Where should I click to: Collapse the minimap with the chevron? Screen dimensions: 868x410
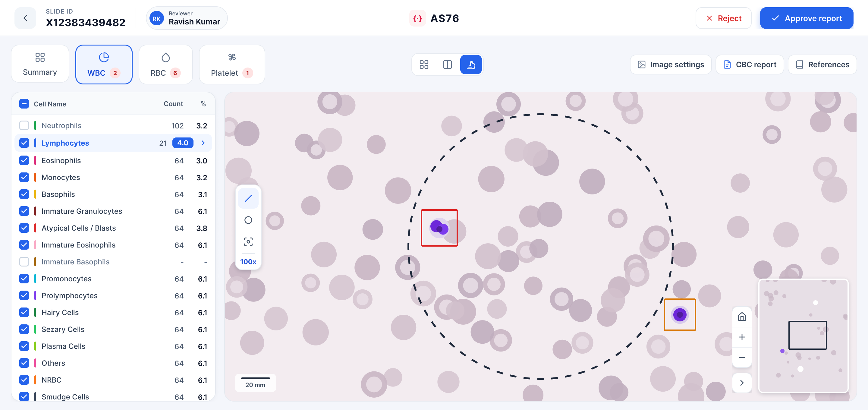click(x=742, y=383)
